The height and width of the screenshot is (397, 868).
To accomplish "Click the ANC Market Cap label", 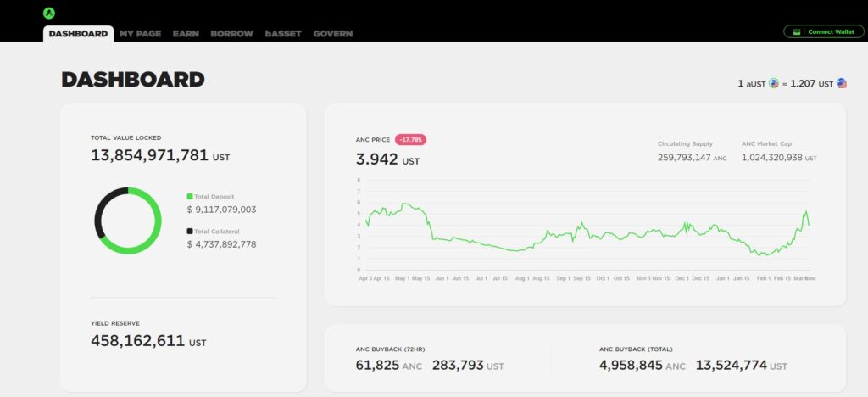I will coord(766,144).
